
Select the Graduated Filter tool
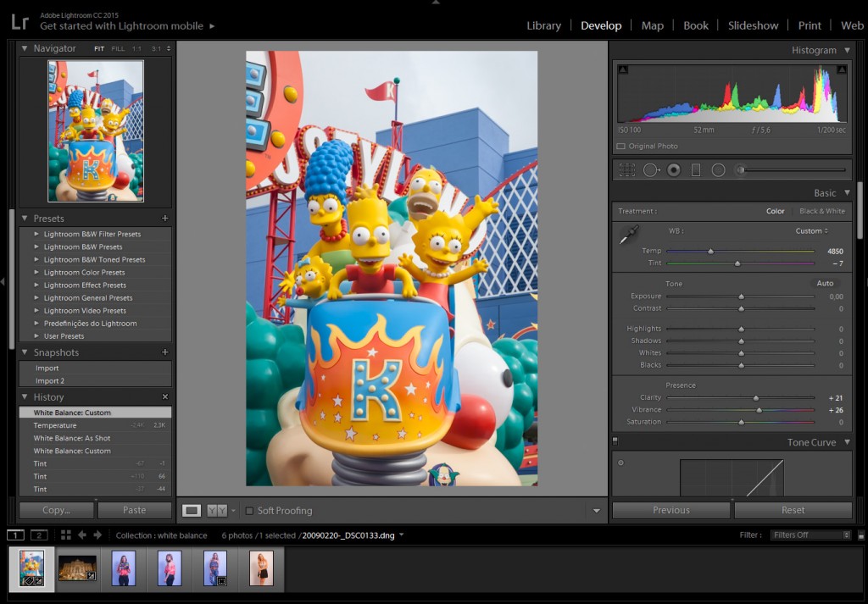click(x=696, y=169)
